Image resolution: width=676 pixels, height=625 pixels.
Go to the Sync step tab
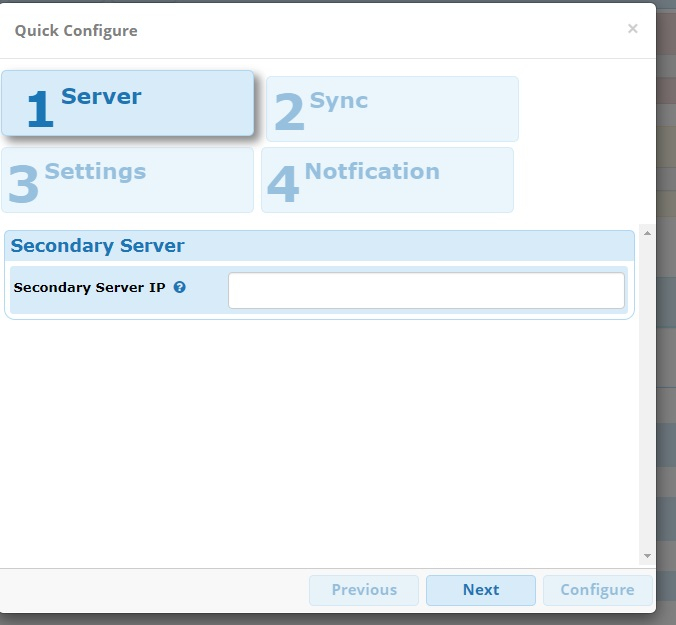pos(392,108)
